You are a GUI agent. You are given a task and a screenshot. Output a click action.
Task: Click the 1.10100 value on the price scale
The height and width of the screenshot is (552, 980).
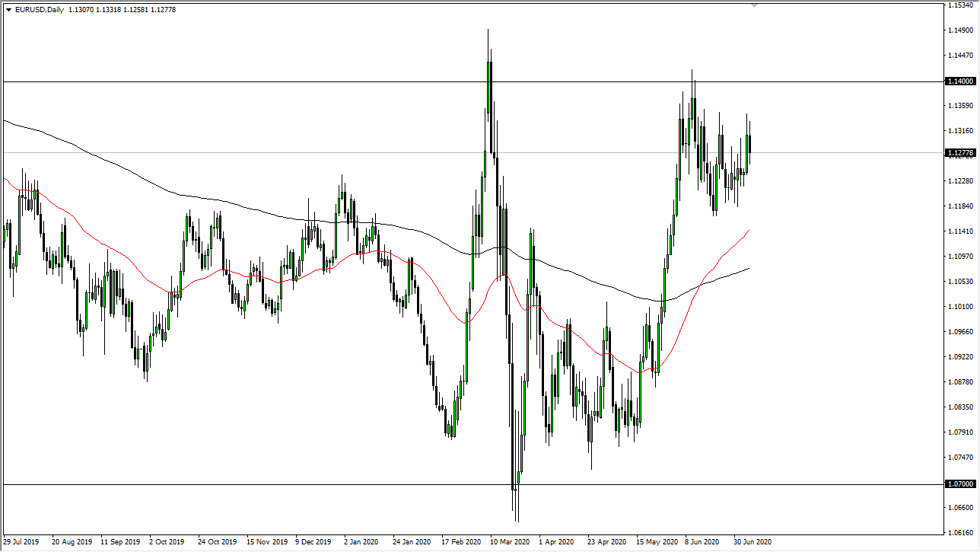(x=960, y=306)
